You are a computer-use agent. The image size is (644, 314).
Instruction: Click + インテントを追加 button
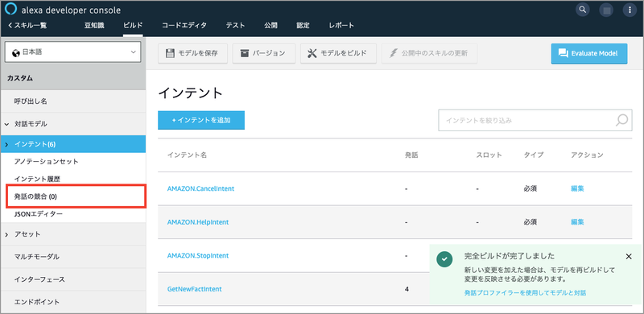(x=201, y=120)
